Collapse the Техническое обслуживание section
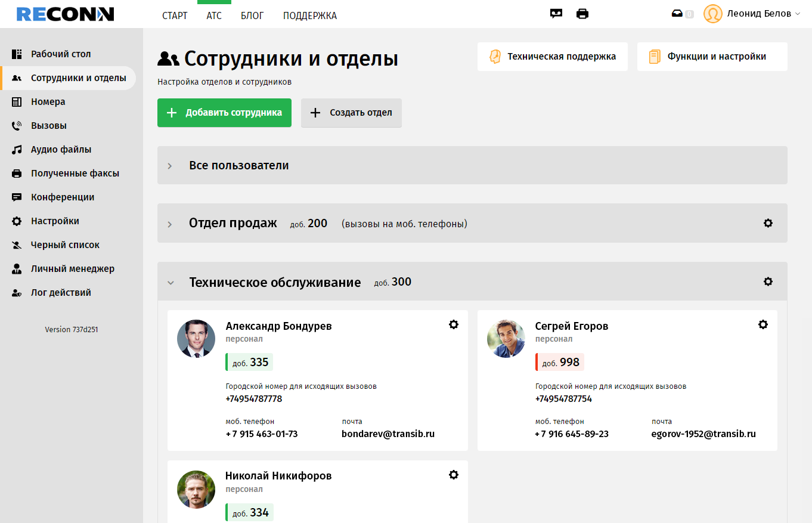812x523 pixels. 171,283
